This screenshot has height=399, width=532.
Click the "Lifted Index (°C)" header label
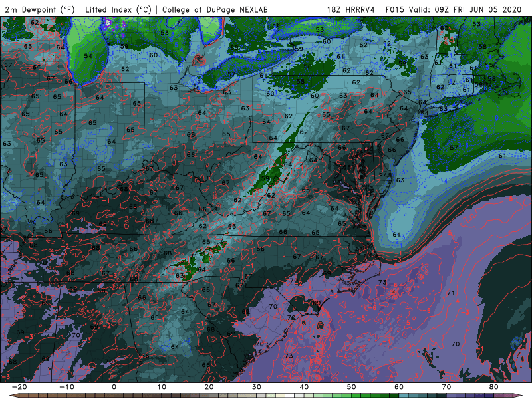coord(118,9)
